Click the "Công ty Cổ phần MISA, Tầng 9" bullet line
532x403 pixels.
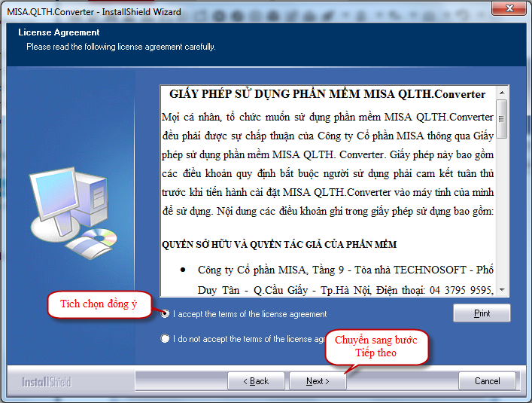[345, 270]
